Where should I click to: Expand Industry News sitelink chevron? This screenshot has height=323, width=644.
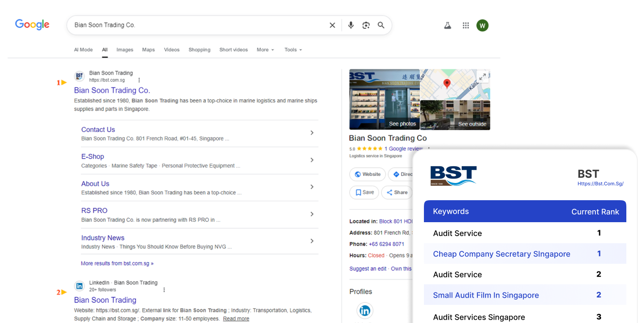(x=312, y=241)
